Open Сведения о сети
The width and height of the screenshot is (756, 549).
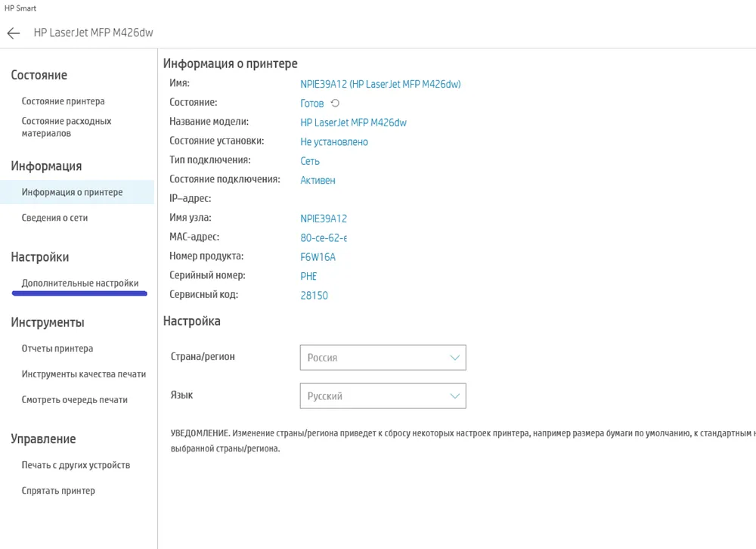[x=54, y=218]
